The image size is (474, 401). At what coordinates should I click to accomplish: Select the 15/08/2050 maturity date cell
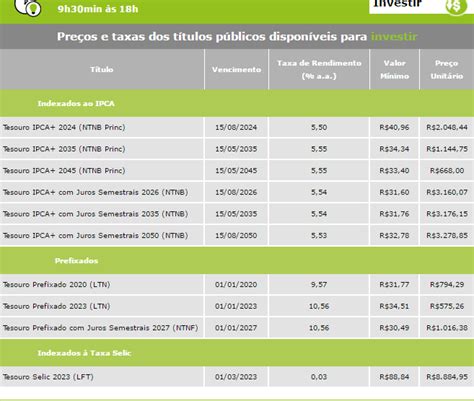point(236,236)
